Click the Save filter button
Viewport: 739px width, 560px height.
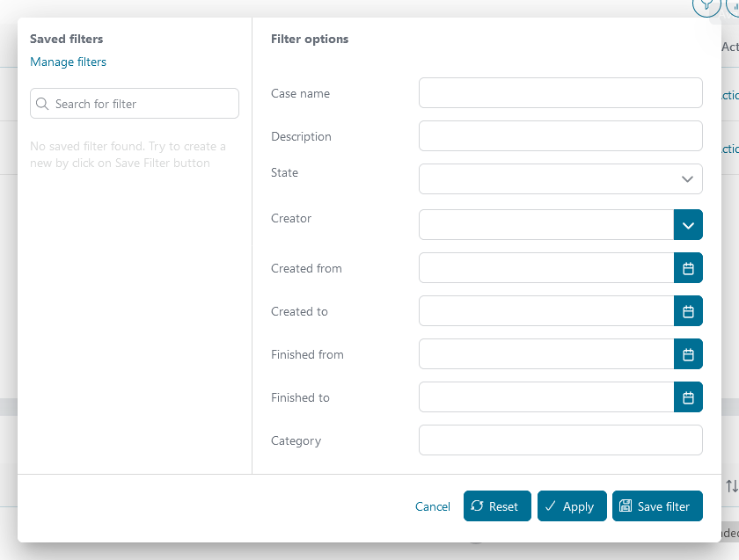pos(657,505)
